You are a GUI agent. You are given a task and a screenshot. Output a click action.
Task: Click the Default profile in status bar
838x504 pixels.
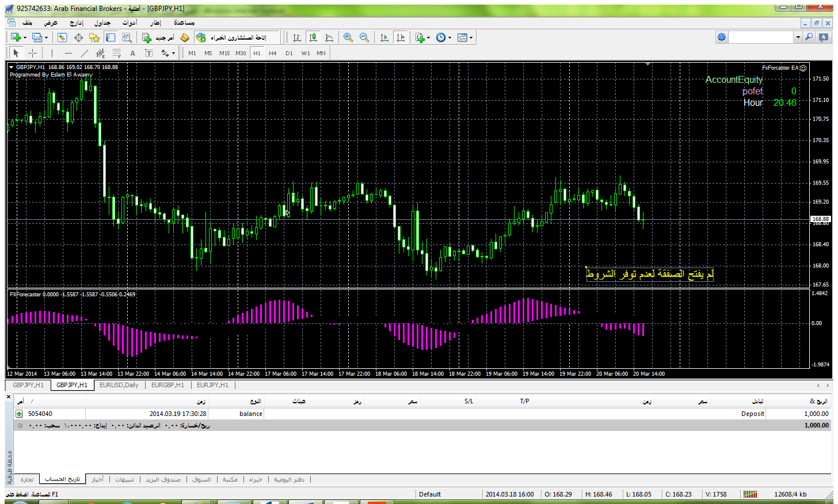point(430,494)
